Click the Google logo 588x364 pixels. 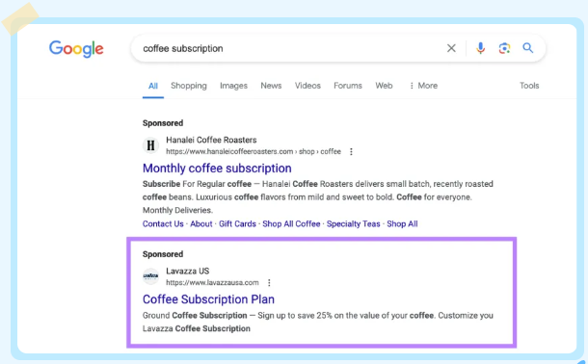click(76, 49)
